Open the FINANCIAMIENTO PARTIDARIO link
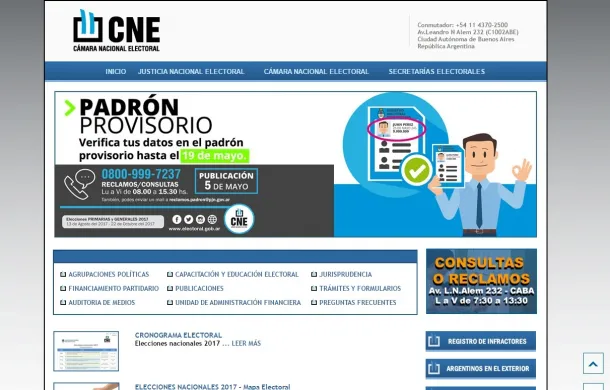 [114, 288]
